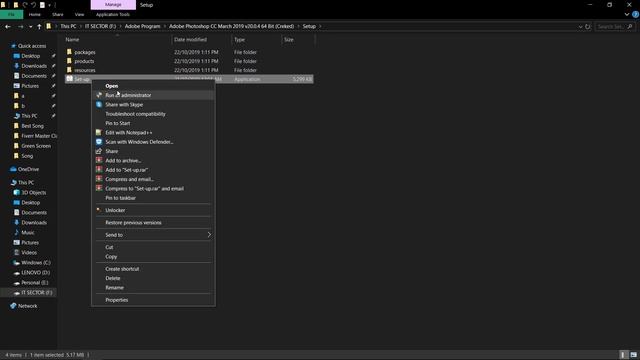Open Best Song folder in sidebar

[32, 126]
